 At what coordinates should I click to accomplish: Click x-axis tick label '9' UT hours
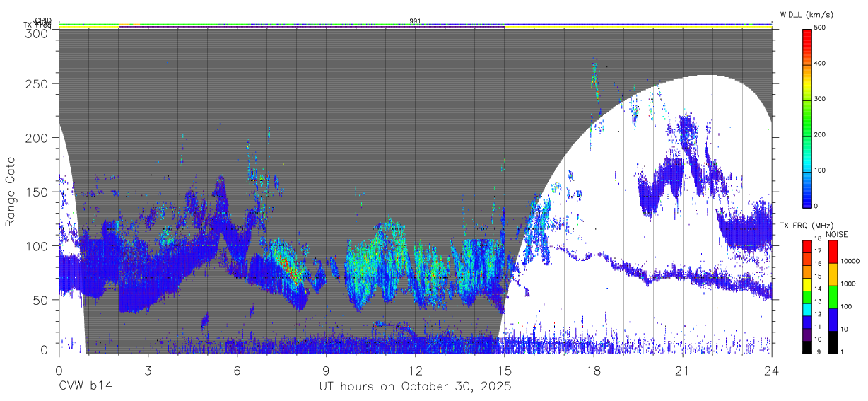pyautogui.click(x=326, y=371)
